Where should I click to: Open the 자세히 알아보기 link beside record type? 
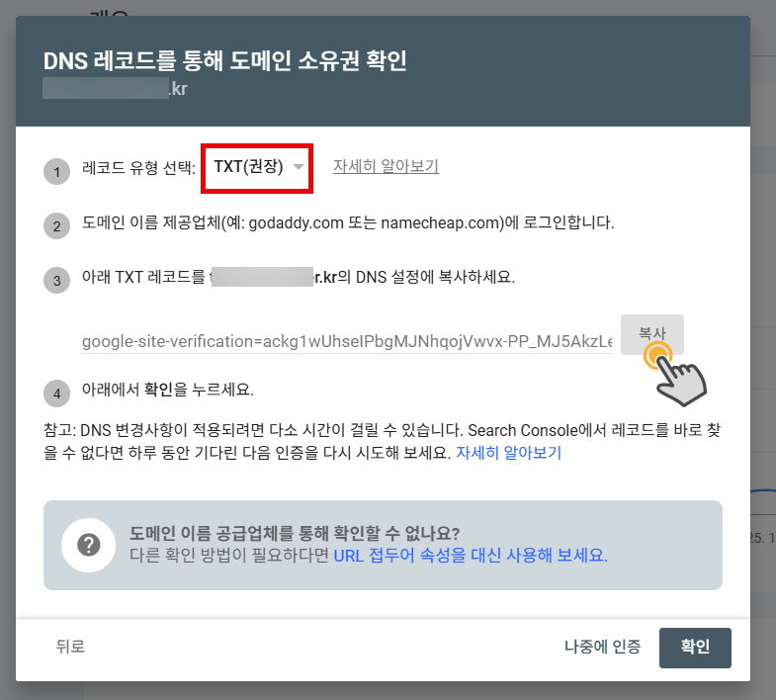point(386,166)
